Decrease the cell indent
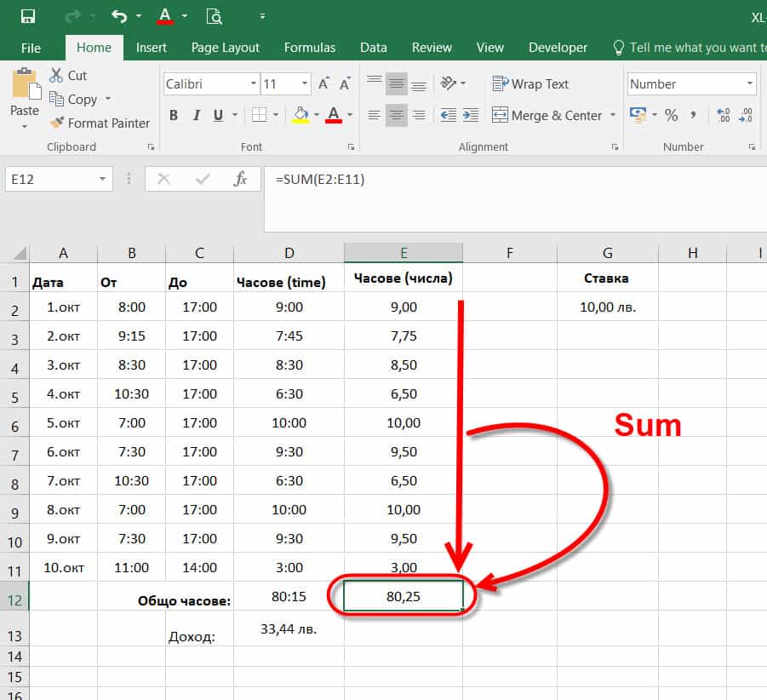Image resolution: width=767 pixels, height=700 pixels. (449, 116)
